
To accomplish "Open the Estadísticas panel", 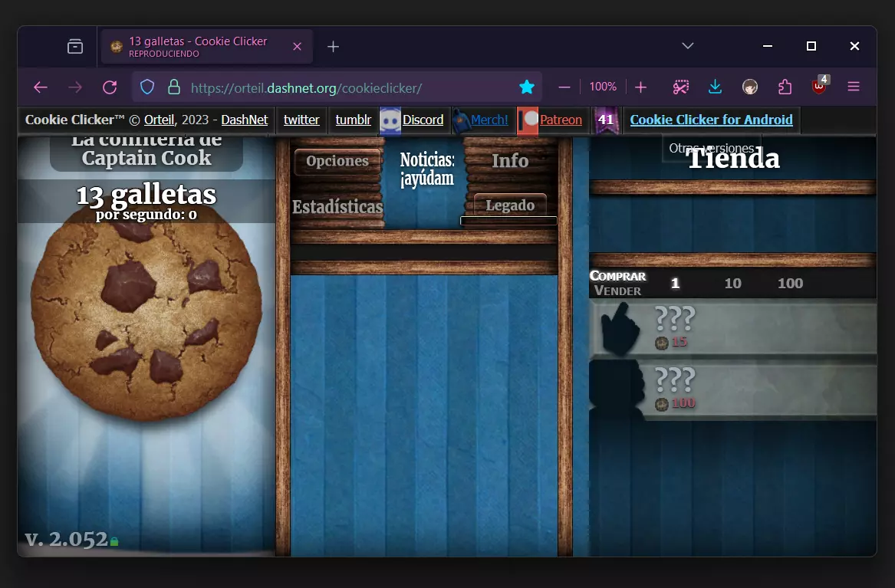I will point(337,206).
